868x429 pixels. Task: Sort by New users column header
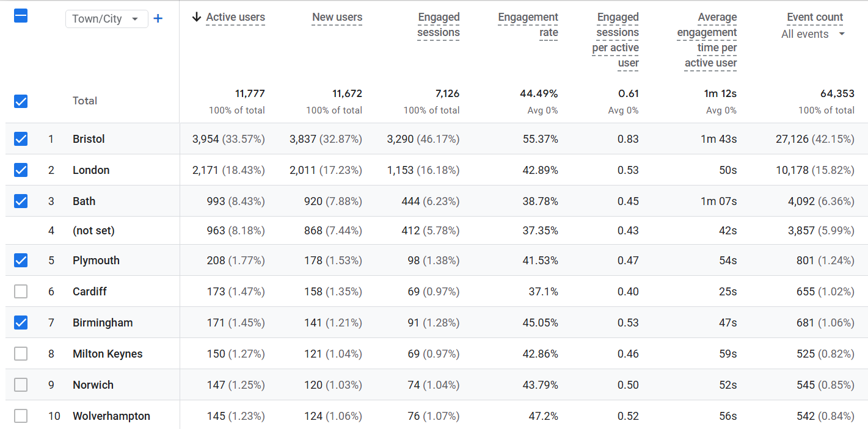(x=337, y=17)
